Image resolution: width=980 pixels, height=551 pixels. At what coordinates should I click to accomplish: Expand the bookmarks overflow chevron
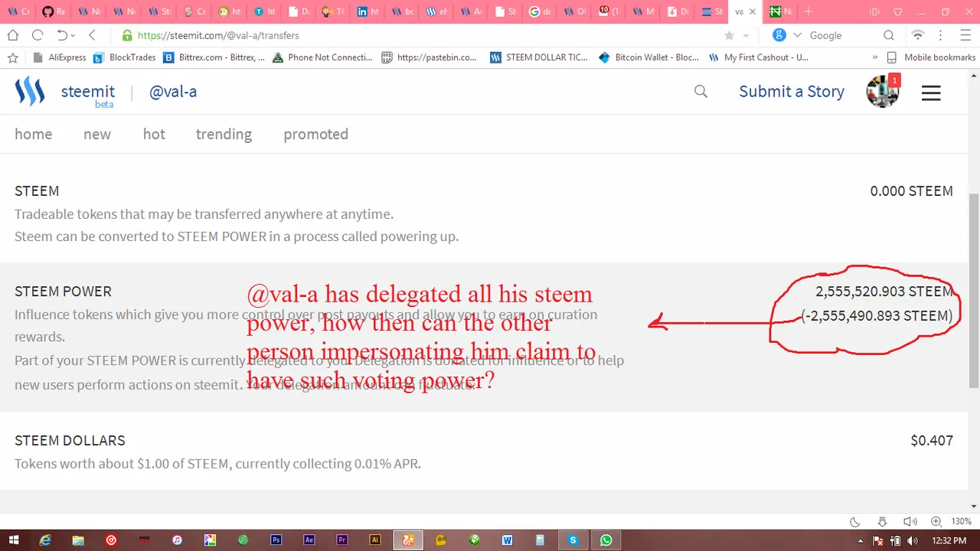pyautogui.click(x=875, y=57)
